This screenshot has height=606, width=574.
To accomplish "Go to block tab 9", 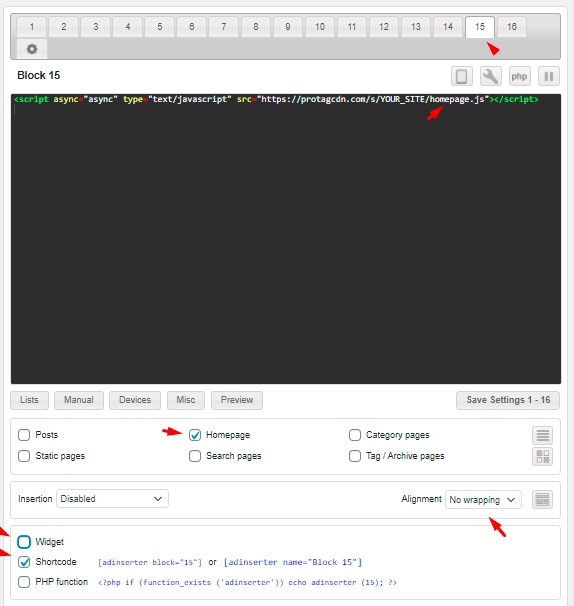I will [x=288, y=27].
